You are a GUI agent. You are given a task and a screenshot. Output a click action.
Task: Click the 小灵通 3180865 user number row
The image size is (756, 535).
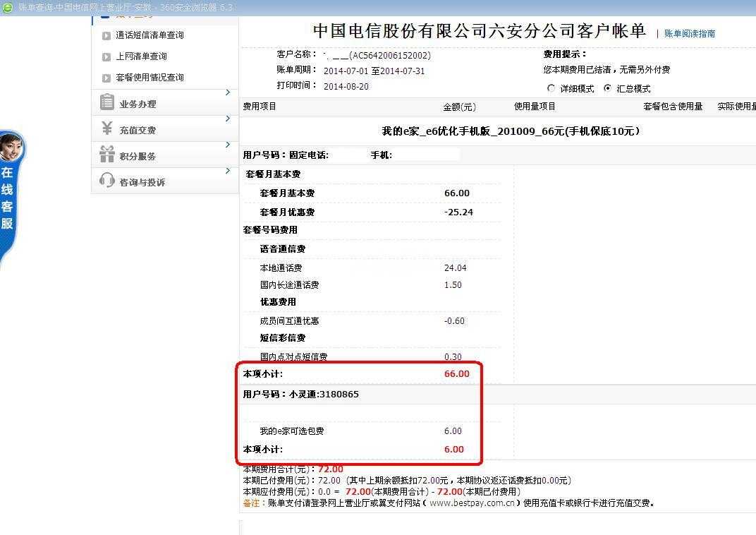301,395
